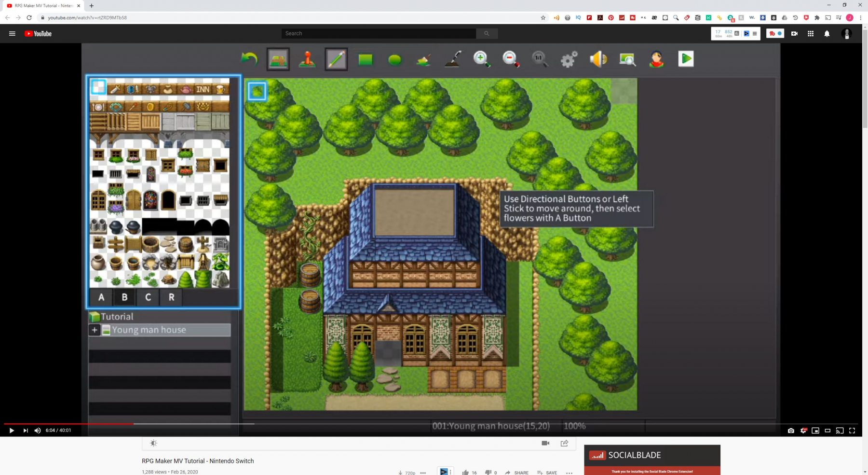The image size is (868, 475).
Task: Open the YouTube apps grid
Action: [811, 34]
